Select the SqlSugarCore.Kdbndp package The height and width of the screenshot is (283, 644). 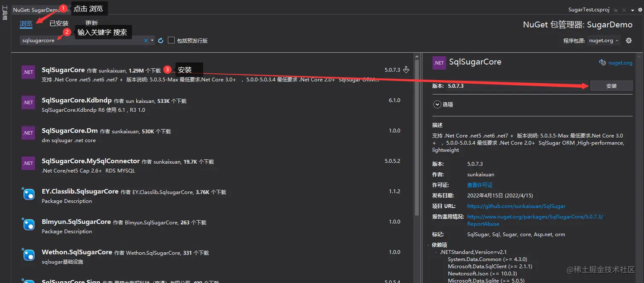213,104
